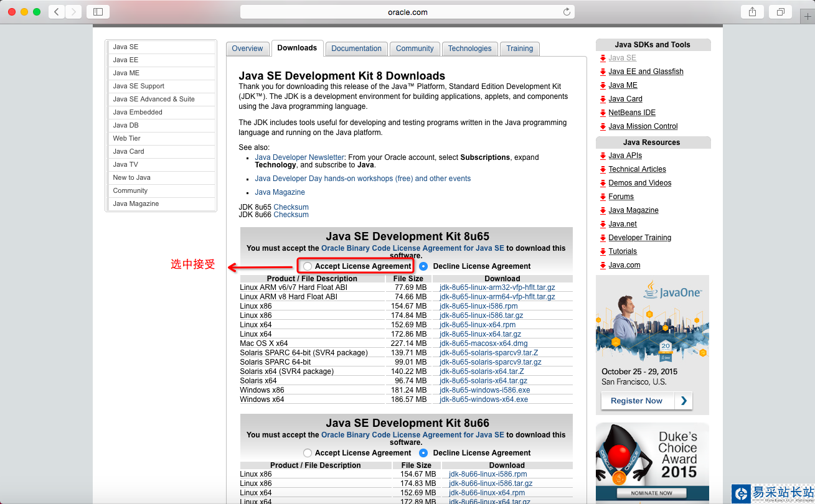Open Developer Training link

pos(640,238)
